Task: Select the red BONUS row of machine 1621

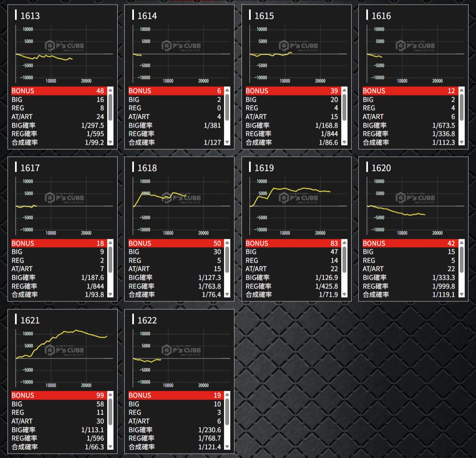Action: coord(58,395)
